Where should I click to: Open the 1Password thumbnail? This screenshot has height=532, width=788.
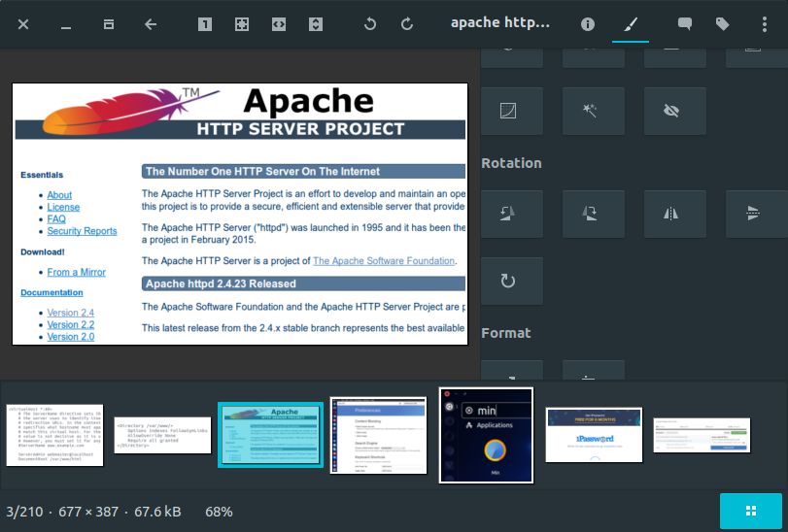(x=594, y=435)
